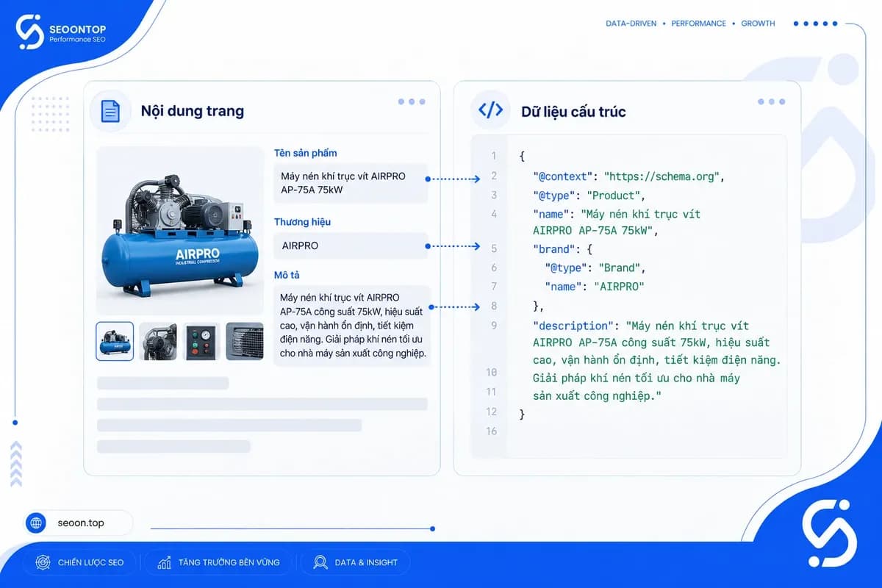Screen dimensions: 882x588
Task: Click DATA-DRIVEN in the top header
Action: pyautogui.click(x=631, y=24)
